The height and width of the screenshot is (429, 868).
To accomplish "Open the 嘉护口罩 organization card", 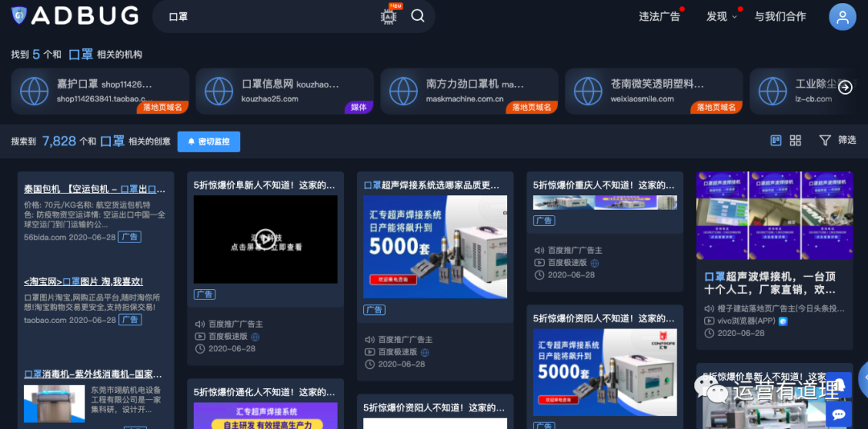I will [100, 92].
